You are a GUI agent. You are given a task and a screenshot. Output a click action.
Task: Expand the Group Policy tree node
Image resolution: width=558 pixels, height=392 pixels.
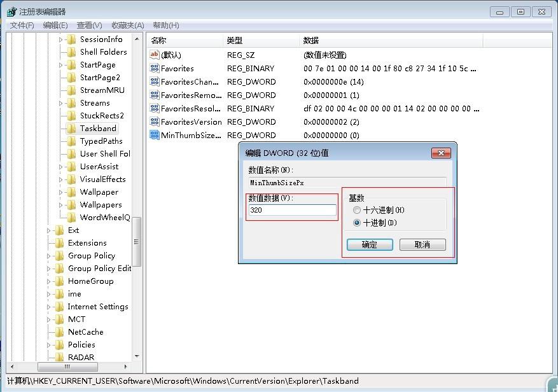(x=49, y=256)
